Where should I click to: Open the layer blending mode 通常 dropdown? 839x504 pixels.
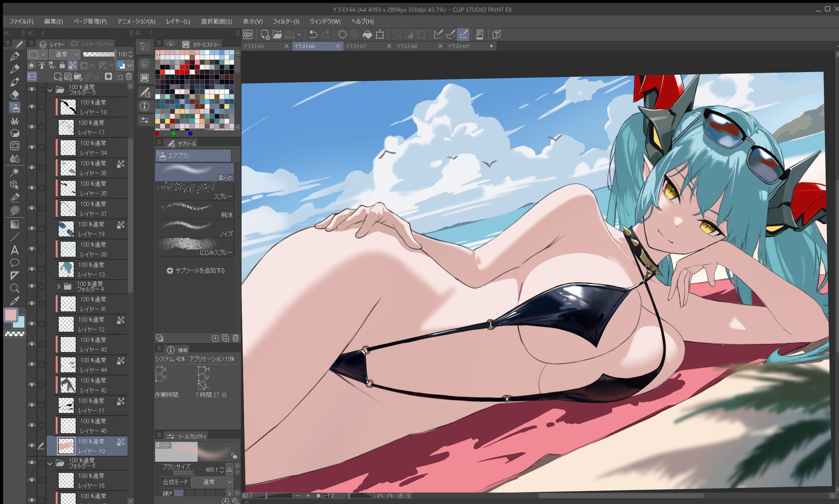point(65,54)
